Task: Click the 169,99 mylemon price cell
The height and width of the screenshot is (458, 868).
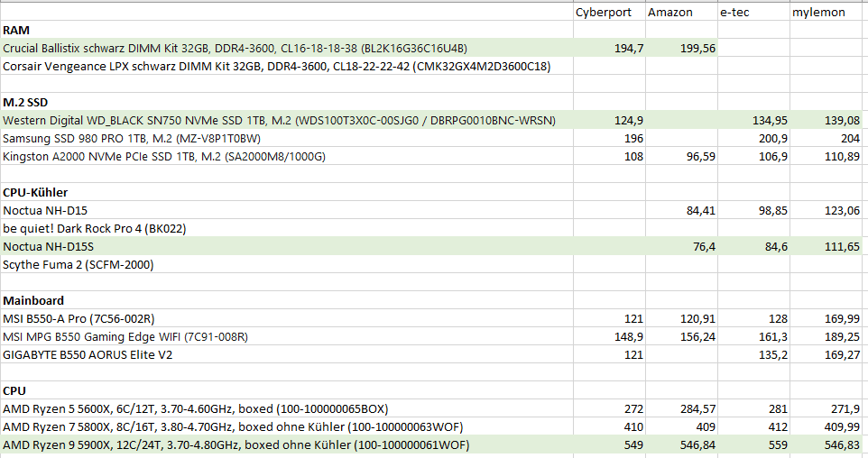Action: tap(826, 318)
